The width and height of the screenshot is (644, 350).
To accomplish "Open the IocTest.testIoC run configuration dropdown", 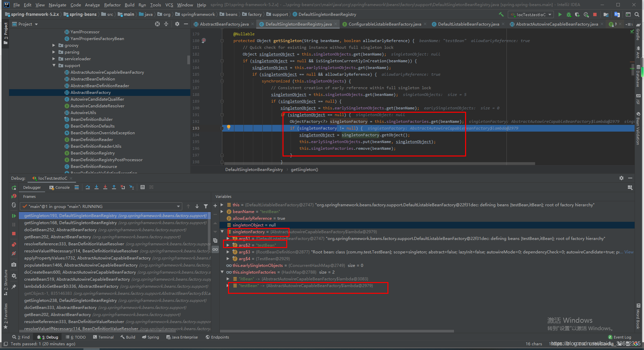I will [531, 14].
